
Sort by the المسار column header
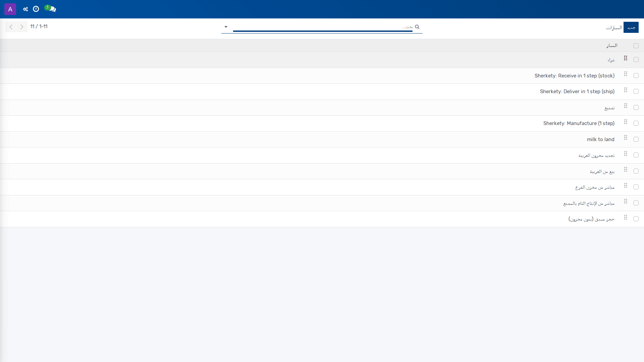click(612, 46)
